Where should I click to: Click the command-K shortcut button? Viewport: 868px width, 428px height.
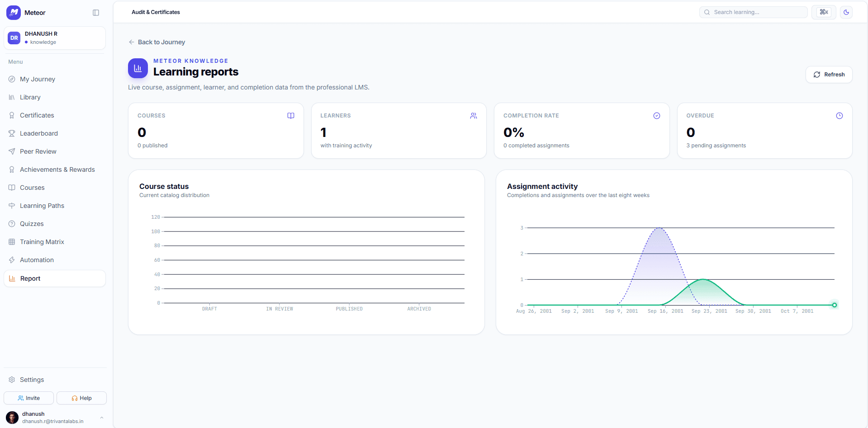pyautogui.click(x=824, y=12)
